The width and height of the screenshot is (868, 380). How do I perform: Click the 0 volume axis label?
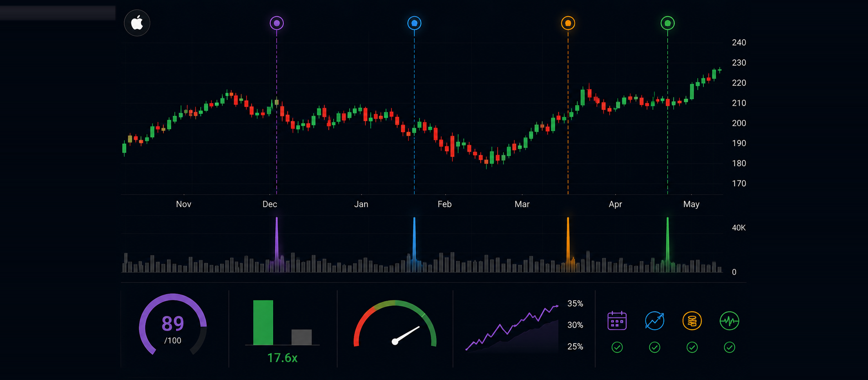pyautogui.click(x=734, y=272)
